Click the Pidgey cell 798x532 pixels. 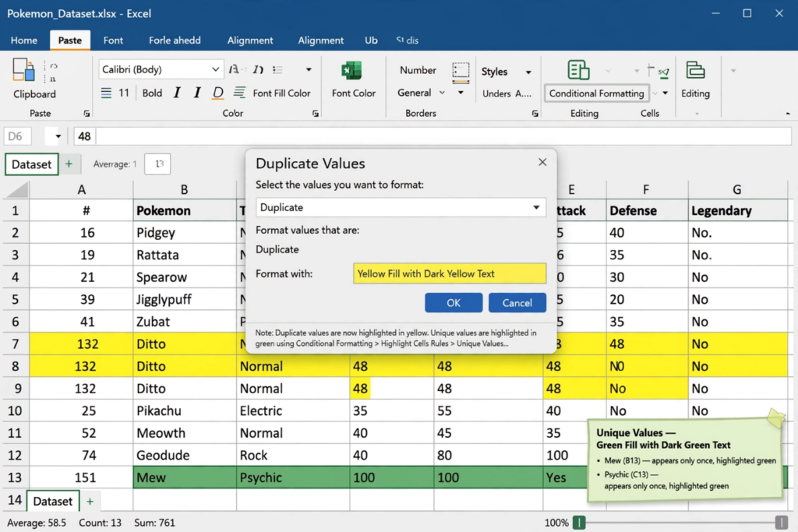(x=184, y=232)
